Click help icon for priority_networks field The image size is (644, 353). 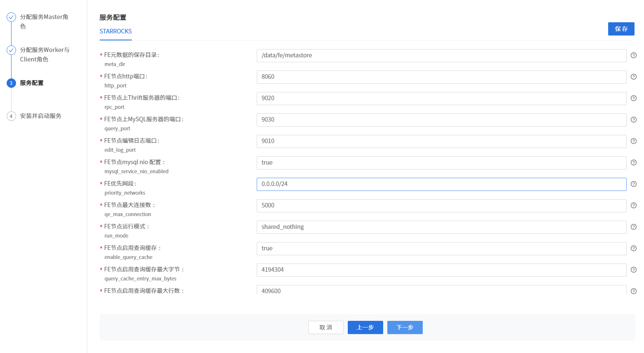pos(634,184)
